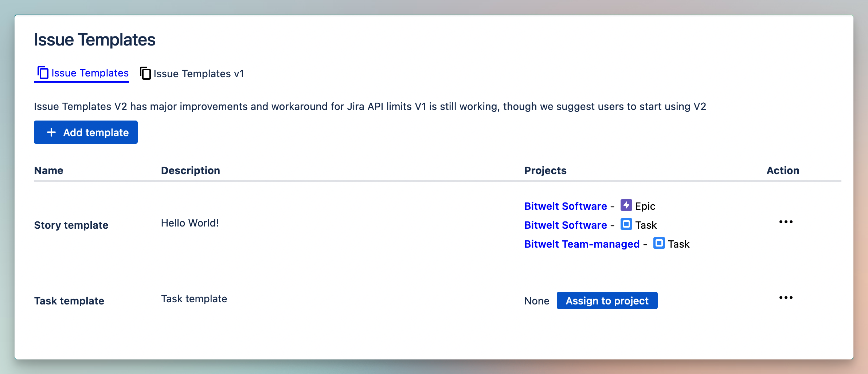This screenshot has width=868, height=374.
Task: Click the Task icon beside second Bitwelt Software entry
Action: tap(626, 225)
